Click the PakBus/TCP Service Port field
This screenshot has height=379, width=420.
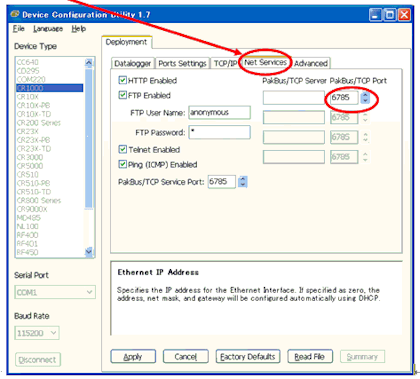click(222, 182)
